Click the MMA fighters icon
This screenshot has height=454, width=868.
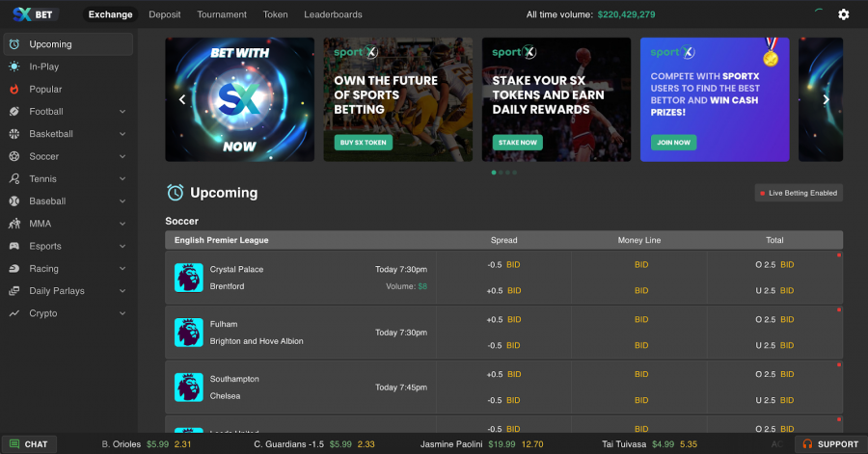(x=14, y=224)
